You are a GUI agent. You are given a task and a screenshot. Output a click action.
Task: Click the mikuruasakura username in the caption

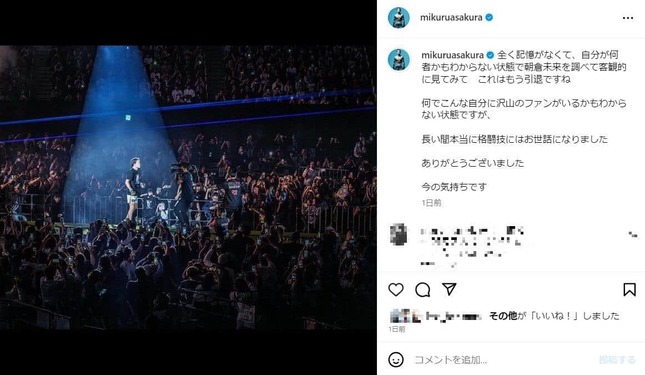452,55
